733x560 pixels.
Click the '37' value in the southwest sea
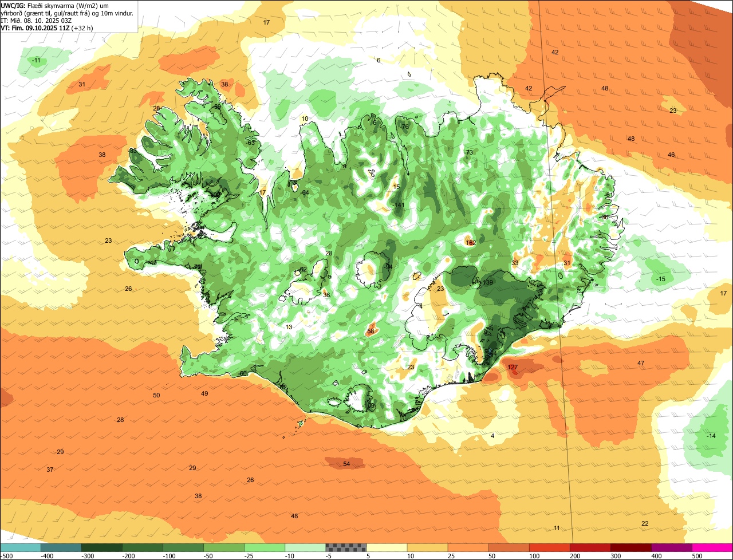point(50,470)
